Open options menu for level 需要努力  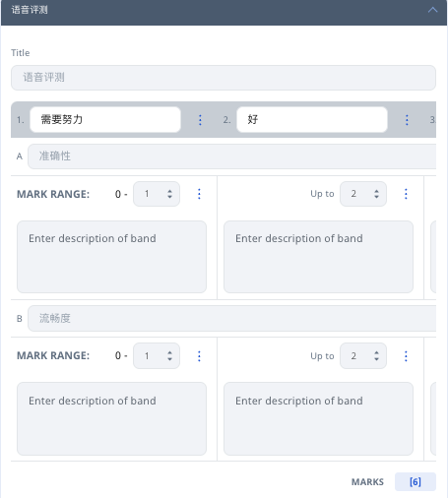coord(200,120)
